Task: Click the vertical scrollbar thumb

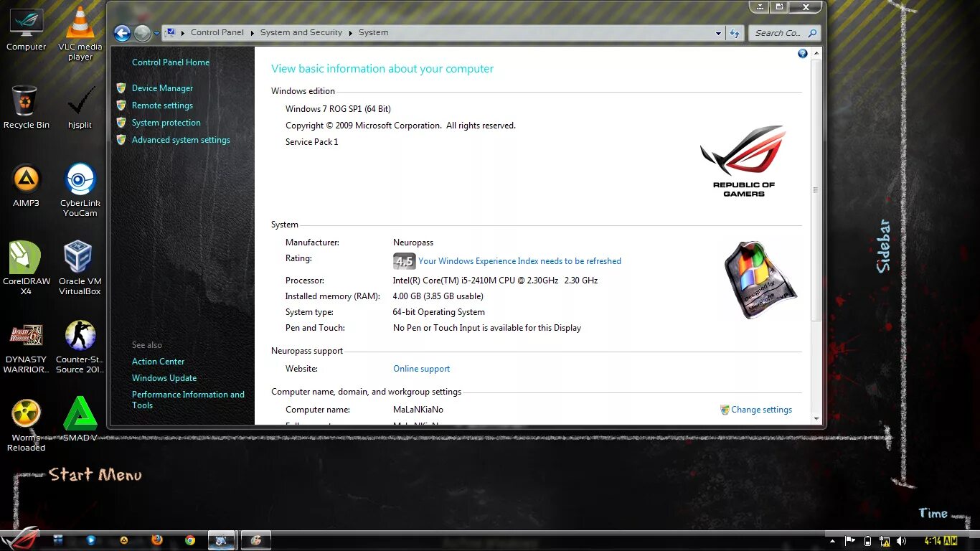Action: pos(816,190)
